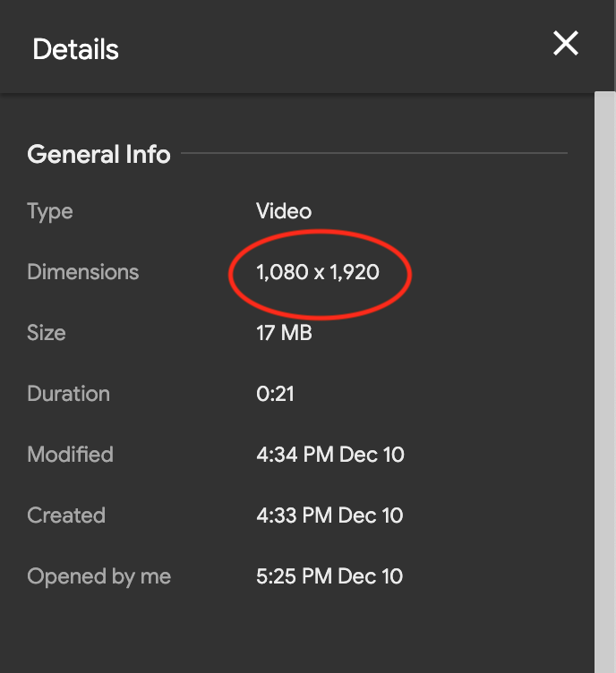This screenshot has height=673, width=616.
Task: Select the Video type value
Action: [x=284, y=212]
